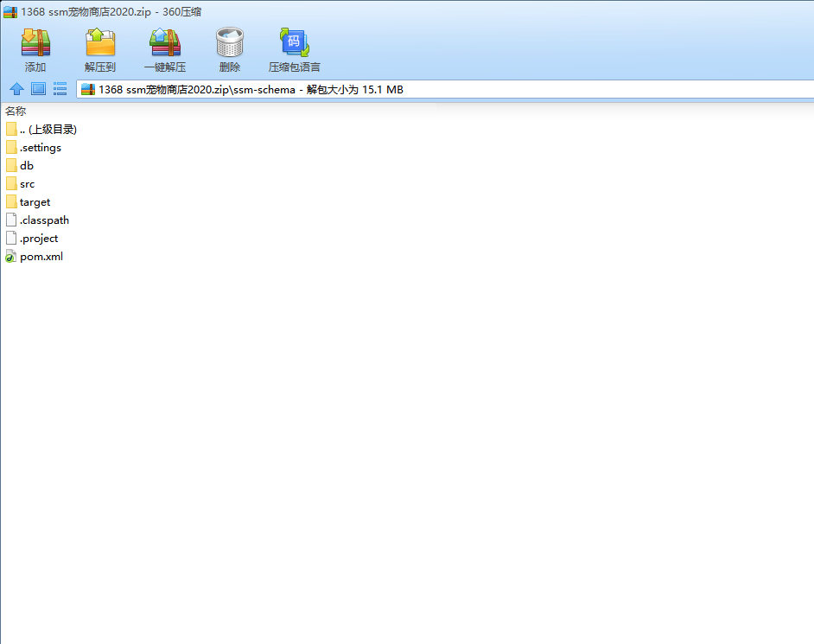Click the 360压缩 title bar app icon

[10, 12]
